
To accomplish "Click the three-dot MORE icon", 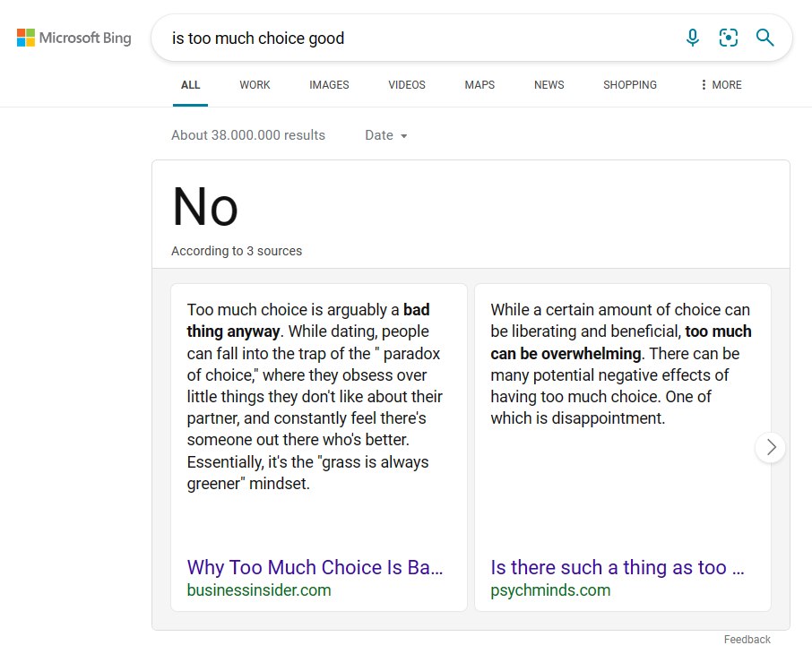I will point(704,85).
